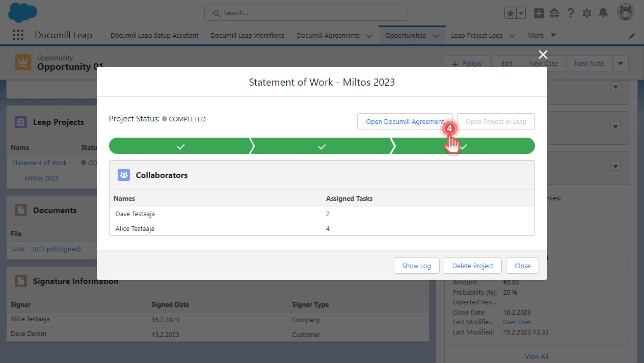Viewport: 644px width, 363px height.
Task: View notifications via the bell icon
Action: point(603,13)
